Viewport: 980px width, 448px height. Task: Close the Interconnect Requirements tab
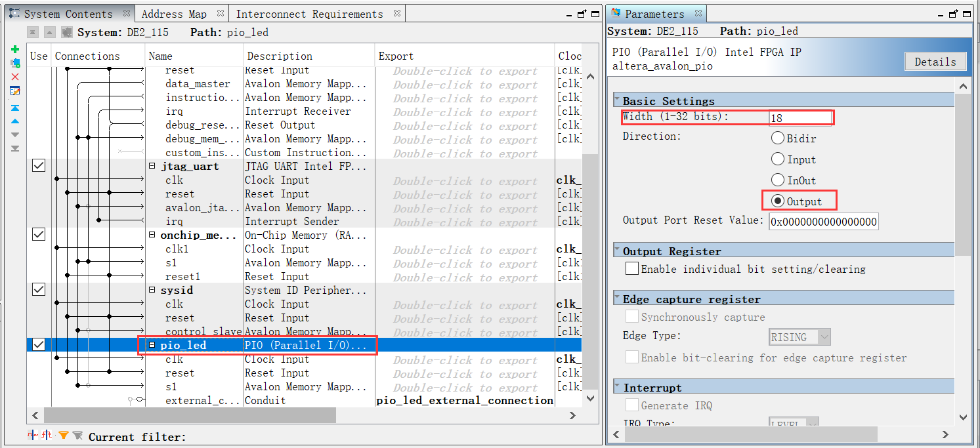[396, 13]
